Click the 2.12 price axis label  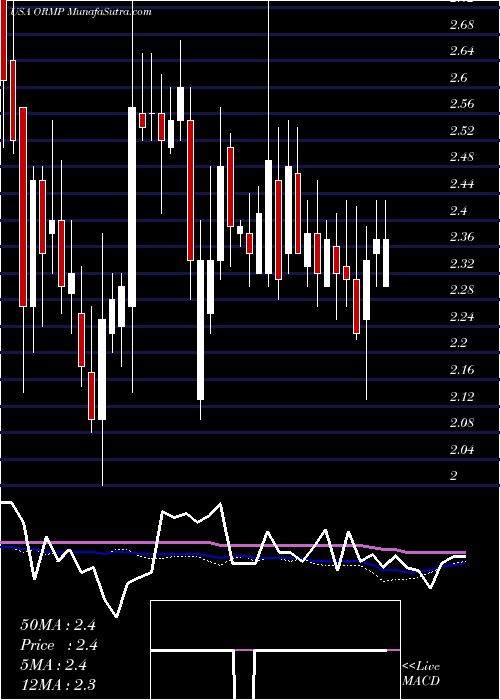[x=462, y=397]
